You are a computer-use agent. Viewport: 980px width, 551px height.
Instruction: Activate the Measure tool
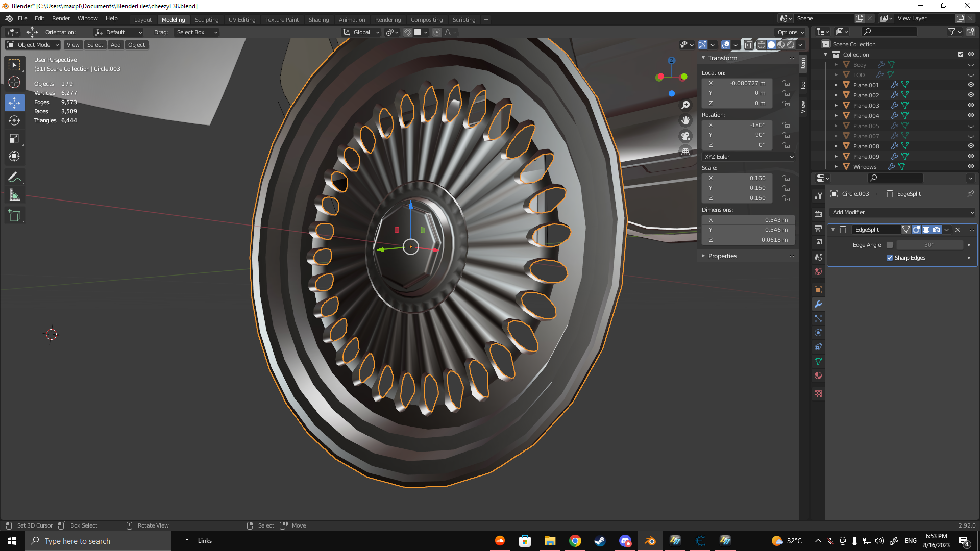[14, 195]
